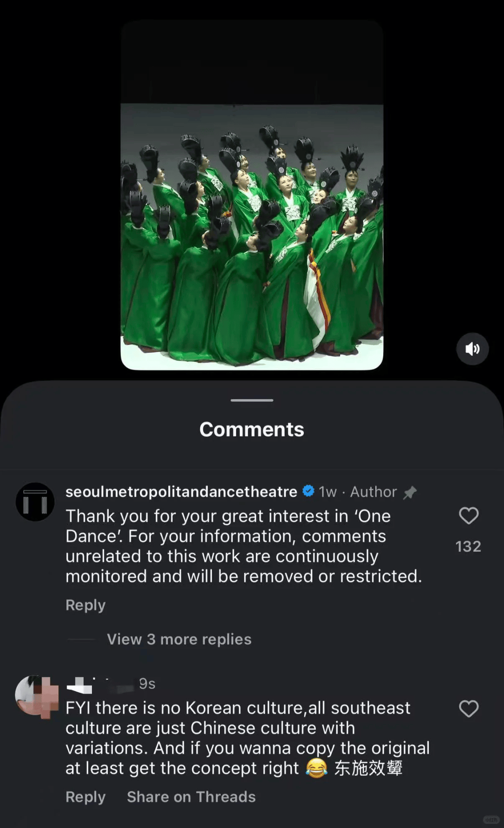Reply to the 9s-old comment
The height and width of the screenshot is (828, 504).
click(x=85, y=797)
